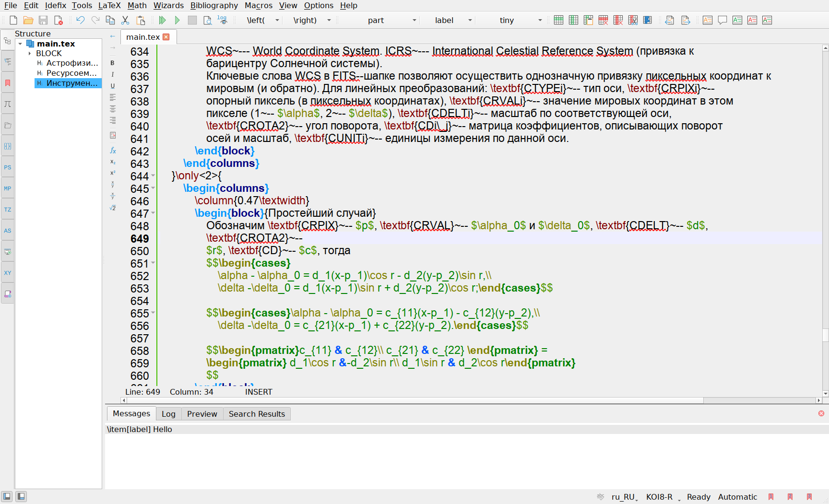Image resolution: width=829 pixels, height=504 pixels.
Task: Toggle the second bottom-left panel button
Action: click(21, 496)
